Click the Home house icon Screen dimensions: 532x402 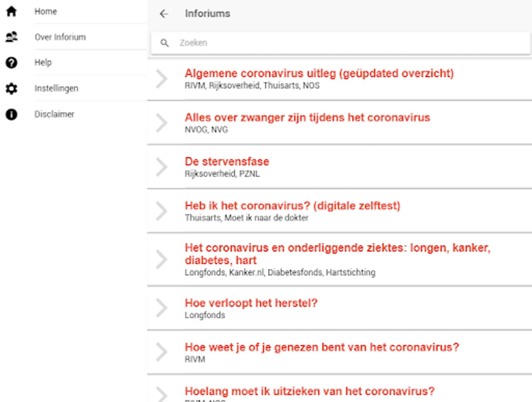pyautogui.click(x=11, y=12)
